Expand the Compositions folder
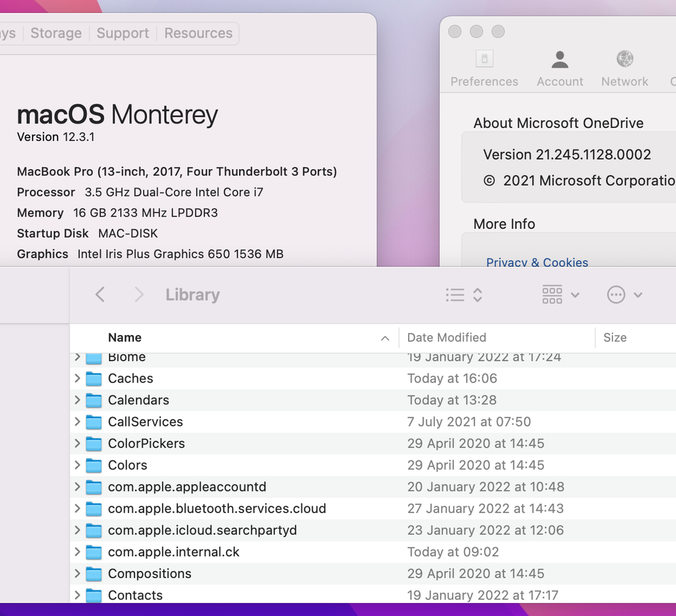This screenshot has height=616, width=676. coord(77,573)
